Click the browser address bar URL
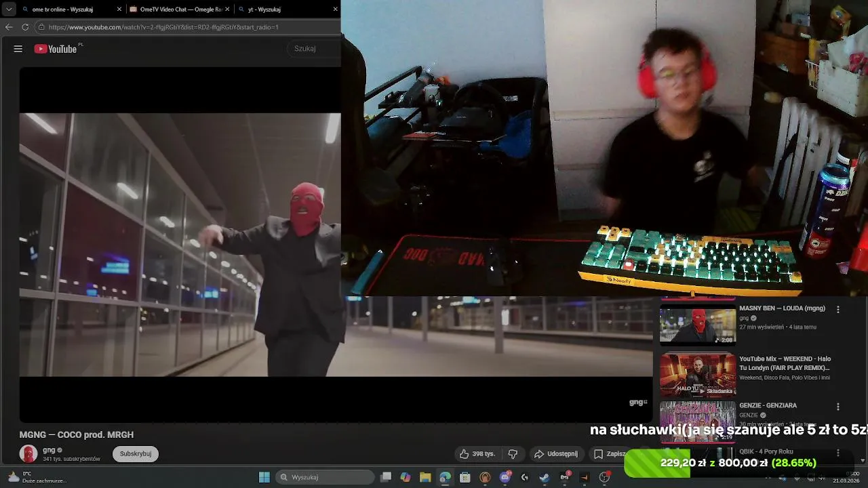 coord(163,27)
